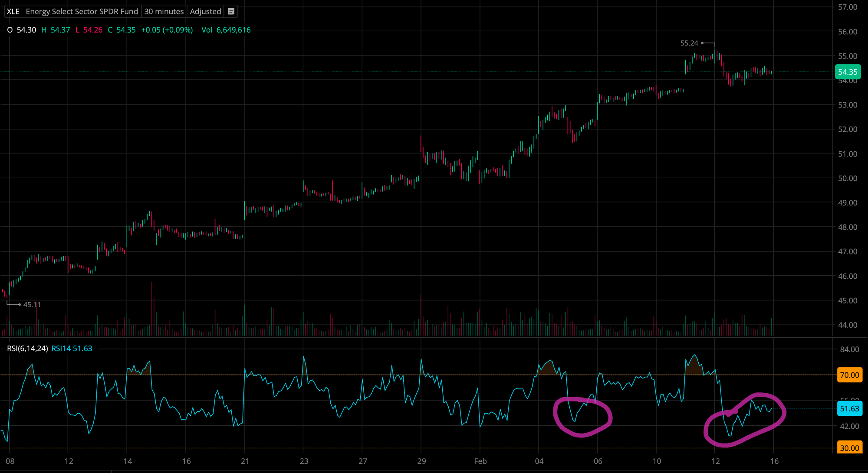Click the orange 70.00 overbought level tag
The width and height of the screenshot is (868, 473).
tap(849, 375)
